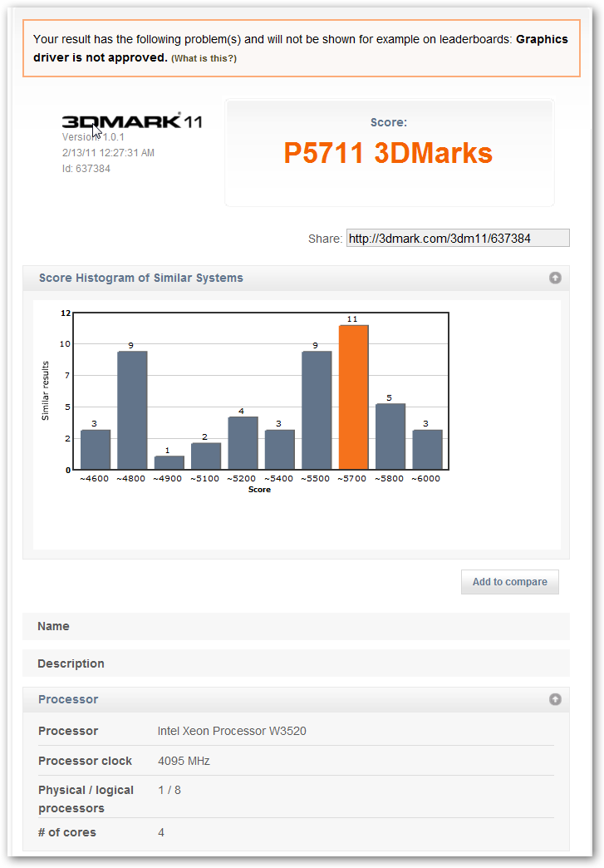
Task: Open the "What is this?" link
Action: click(x=204, y=59)
